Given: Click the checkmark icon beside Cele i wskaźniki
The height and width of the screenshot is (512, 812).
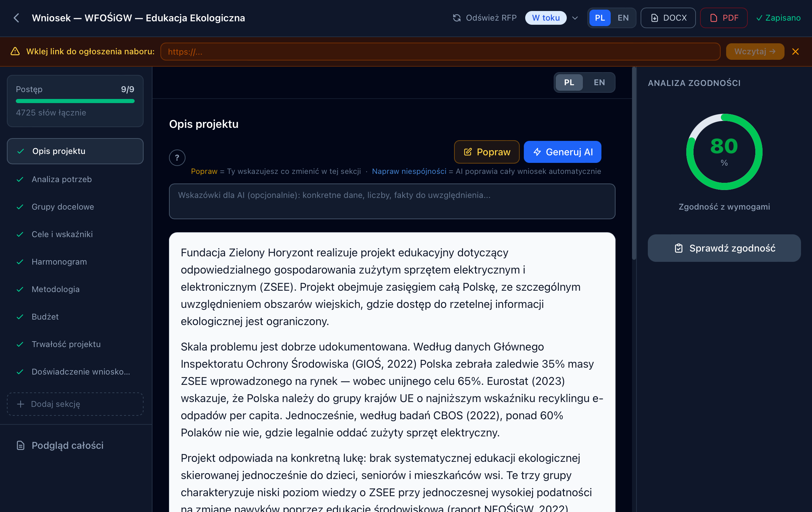Looking at the screenshot, I should coord(20,234).
